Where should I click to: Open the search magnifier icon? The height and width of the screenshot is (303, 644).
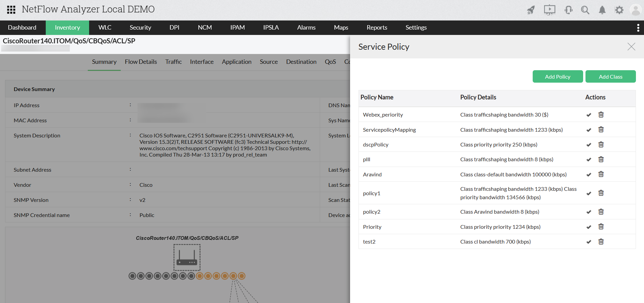[x=585, y=10]
